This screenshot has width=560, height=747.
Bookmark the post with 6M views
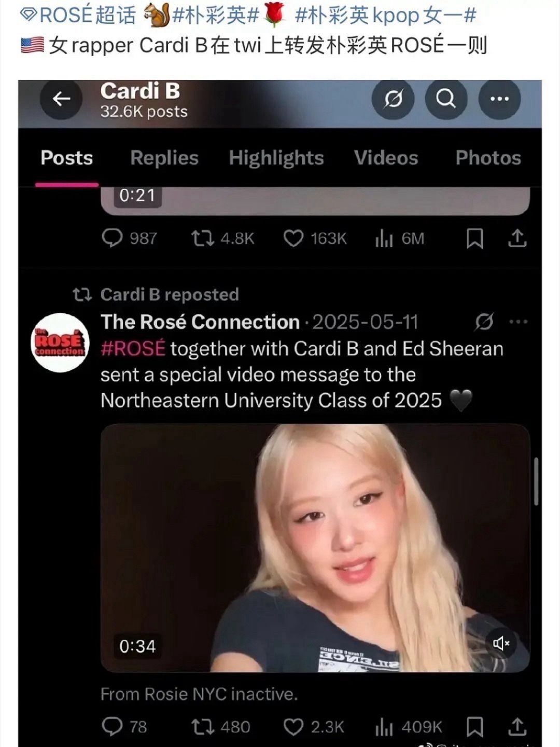coord(474,238)
